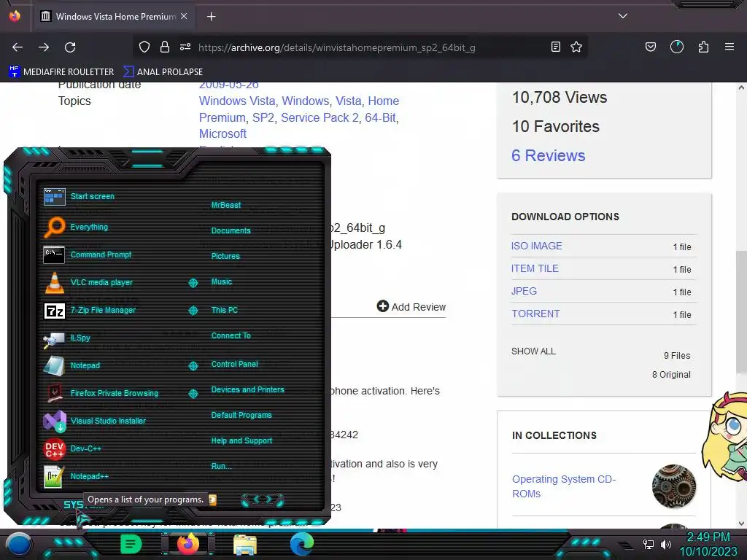
Task: Click SHOW ALL download options
Action: [533, 351]
